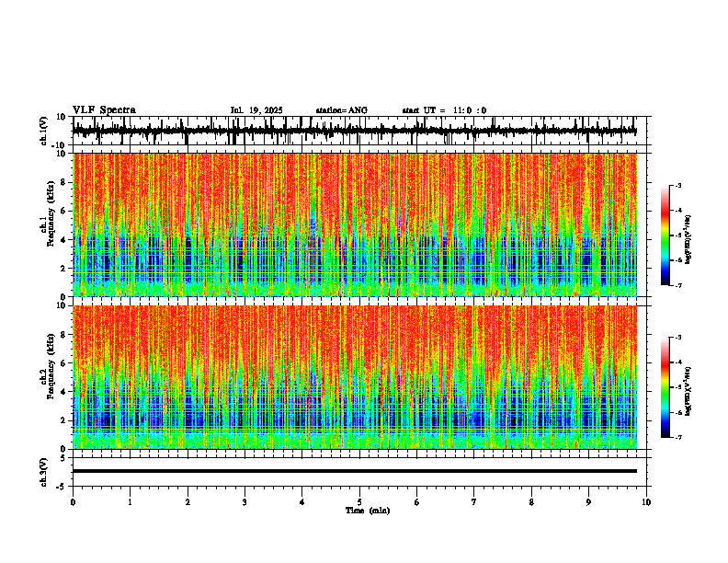Click the 'ch.3(V)' axis label
This screenshot has width=728, height=563.
[x=44, y=472]
